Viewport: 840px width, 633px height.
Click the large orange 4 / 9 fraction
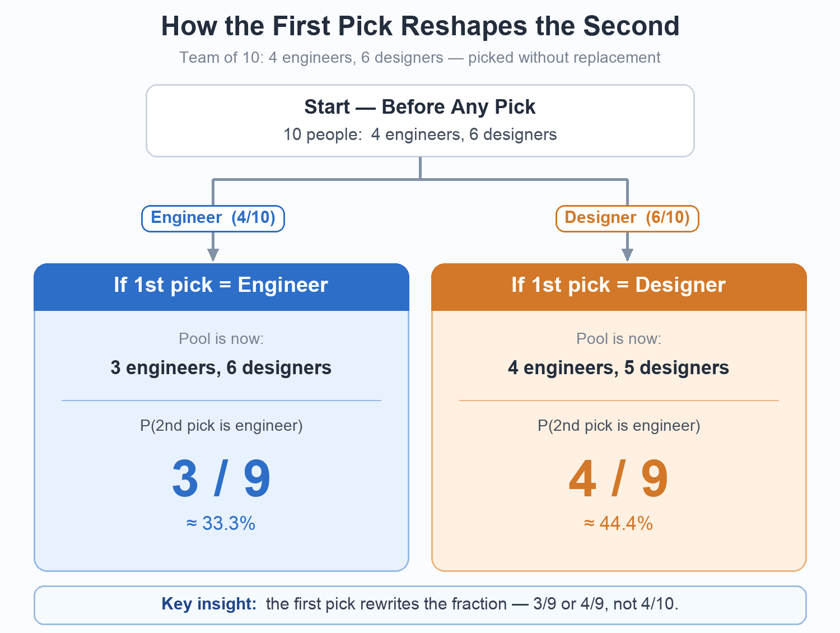coord(619,478)
